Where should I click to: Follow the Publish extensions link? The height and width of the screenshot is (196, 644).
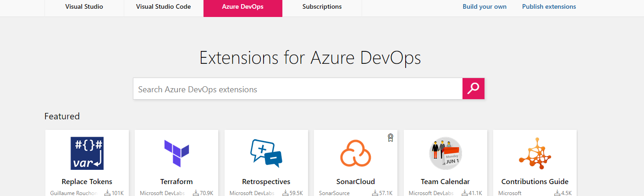pos(549,7)
